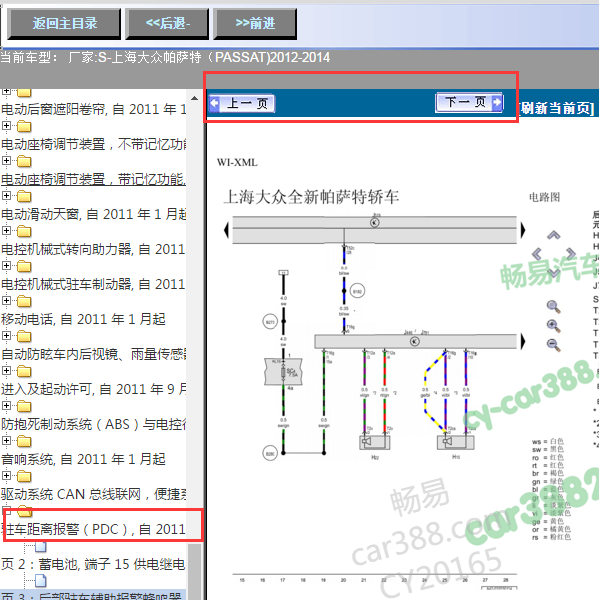Click folder icon for 电动座椅调节装置，带记忆功能
Screen dimensions: 599x600
pyautogui.click(x=24, y=161)
